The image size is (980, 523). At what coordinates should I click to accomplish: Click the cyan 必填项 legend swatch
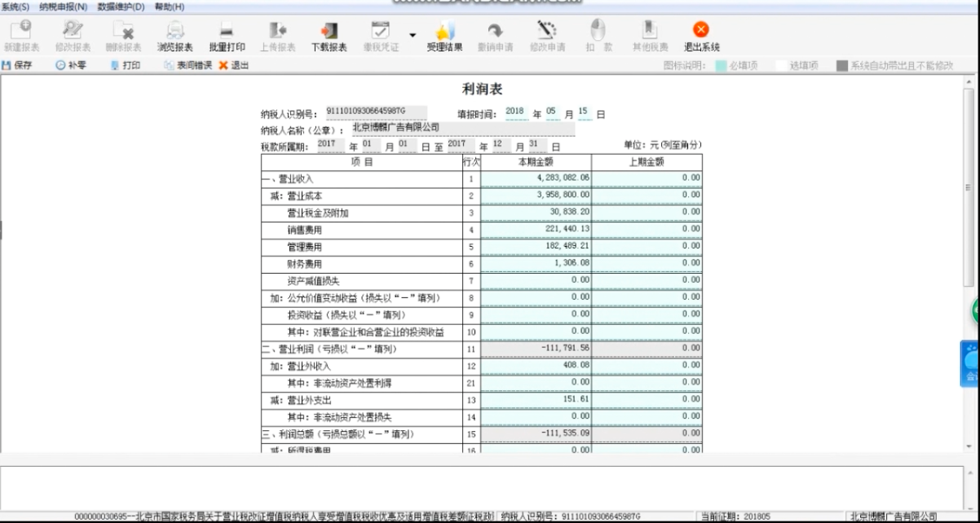coord(721,65)
